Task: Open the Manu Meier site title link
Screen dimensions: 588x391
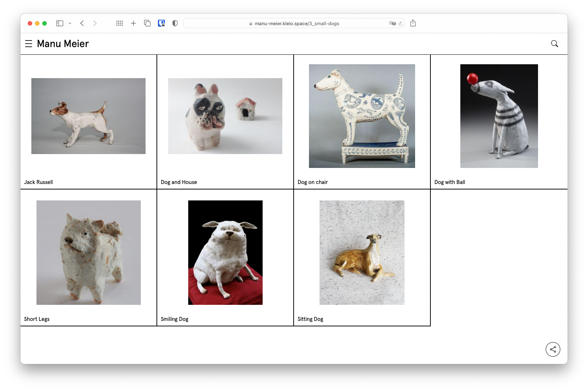Action: pyautogui.click(x=63, y=44)
